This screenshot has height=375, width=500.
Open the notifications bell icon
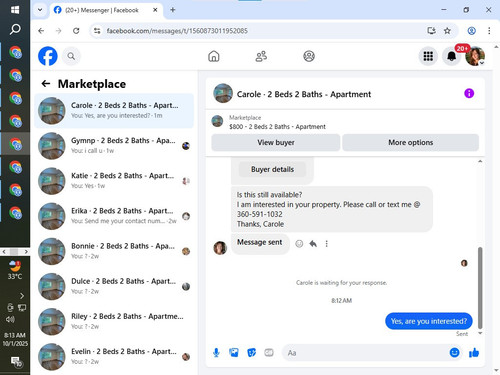click(452, 56)
